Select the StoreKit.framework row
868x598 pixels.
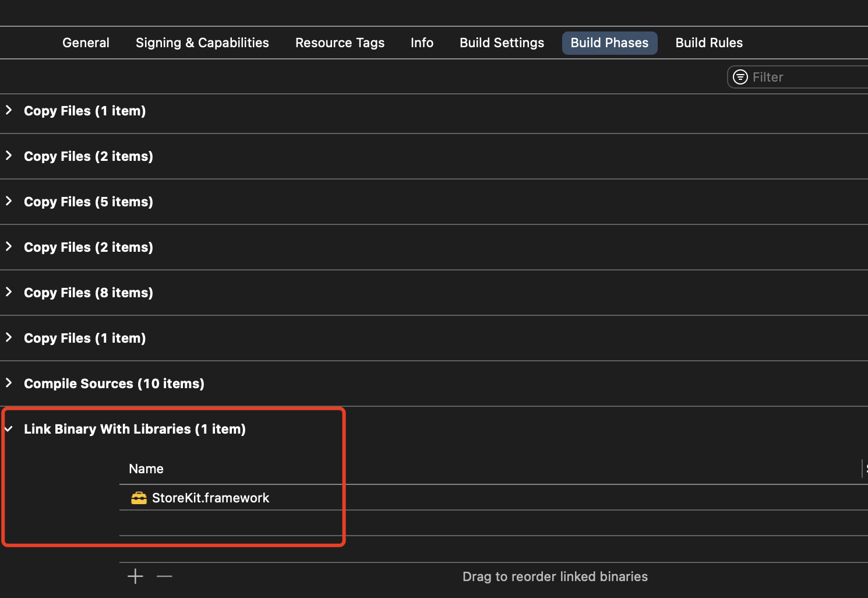(210, 498)
